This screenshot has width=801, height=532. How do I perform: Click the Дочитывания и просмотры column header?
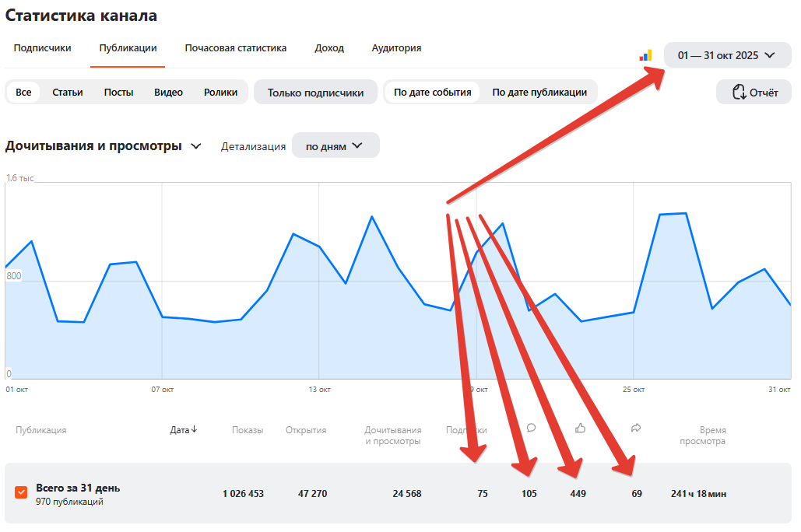[x=393, y=436]
